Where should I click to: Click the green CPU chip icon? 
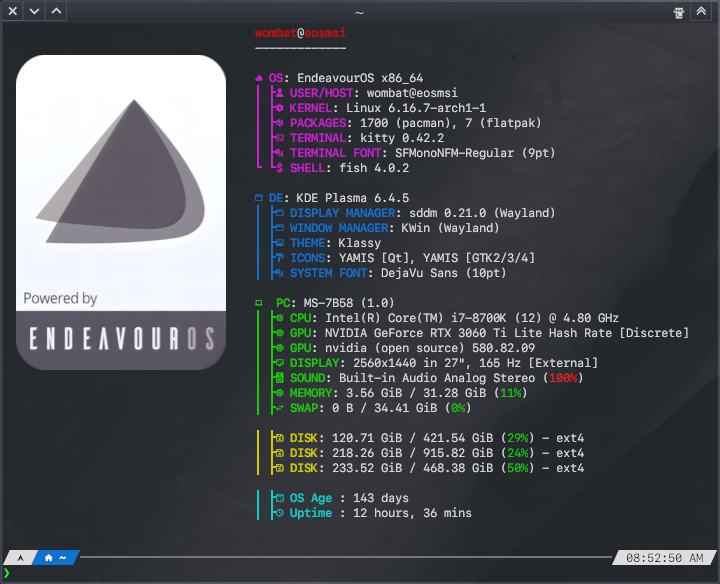pos(279,318)
